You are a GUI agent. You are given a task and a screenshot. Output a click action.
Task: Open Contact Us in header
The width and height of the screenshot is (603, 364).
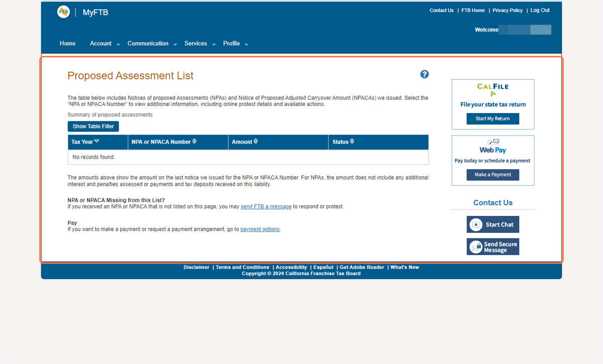point(442,10)
